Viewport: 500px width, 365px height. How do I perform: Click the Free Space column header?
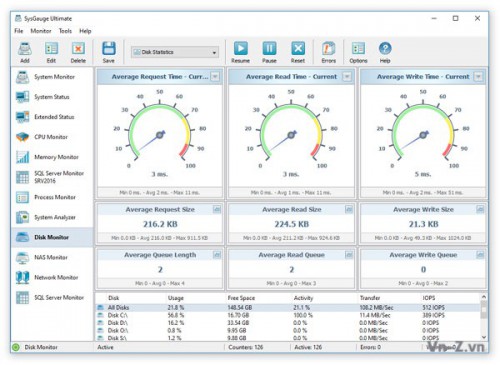tap(241, 298)
